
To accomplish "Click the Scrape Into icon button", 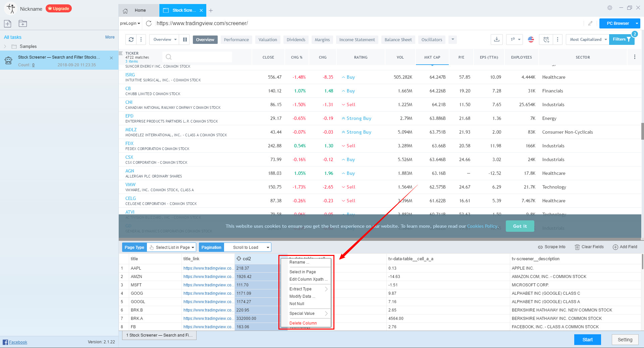I will point(552,247).
